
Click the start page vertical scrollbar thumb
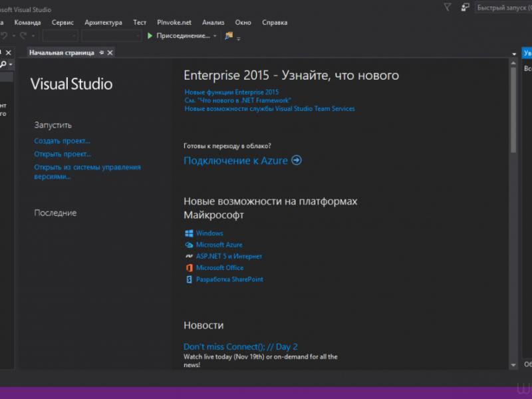point(513,110)
